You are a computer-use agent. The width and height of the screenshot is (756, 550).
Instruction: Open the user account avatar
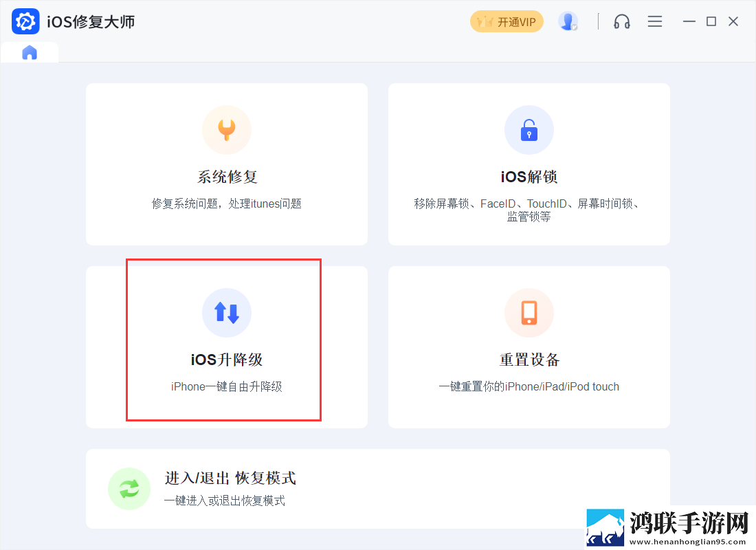coord(568,21)
